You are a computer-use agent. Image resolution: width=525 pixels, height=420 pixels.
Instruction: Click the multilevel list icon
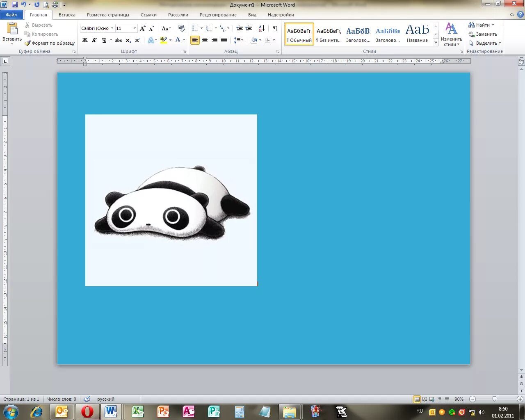[x=224, y=28]
